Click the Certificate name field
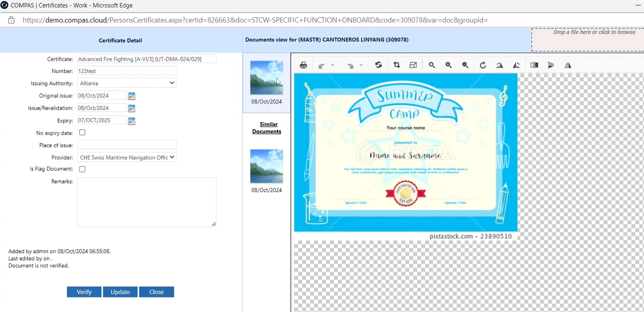644x312 pixels. pyautogui.click(x=146, y=59)
